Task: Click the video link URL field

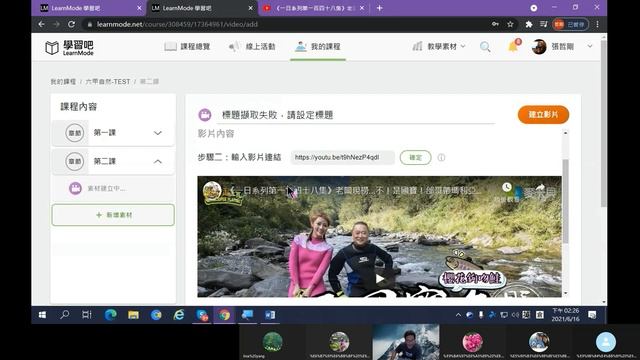Action: [342, 158]
